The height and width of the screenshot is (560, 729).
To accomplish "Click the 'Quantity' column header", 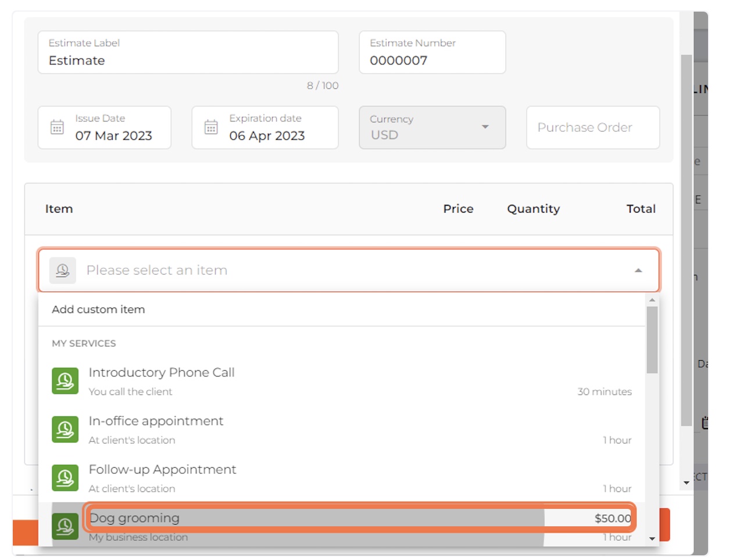I will (x=533, y=209).
